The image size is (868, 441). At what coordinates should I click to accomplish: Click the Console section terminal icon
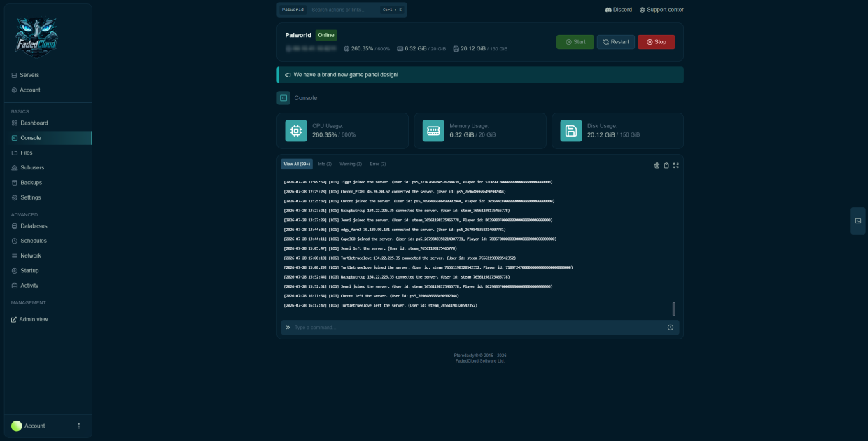[283, 98]
